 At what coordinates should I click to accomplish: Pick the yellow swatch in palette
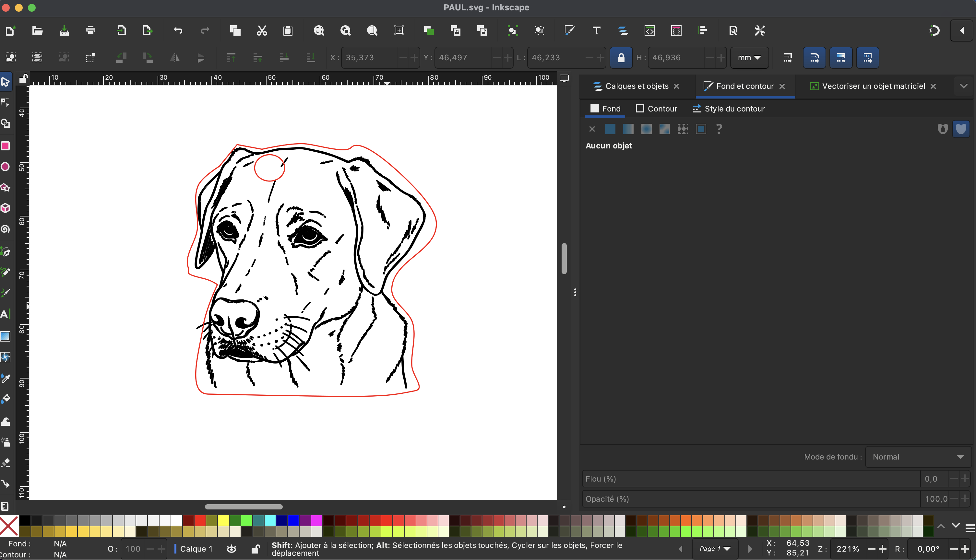coord(223,521)
